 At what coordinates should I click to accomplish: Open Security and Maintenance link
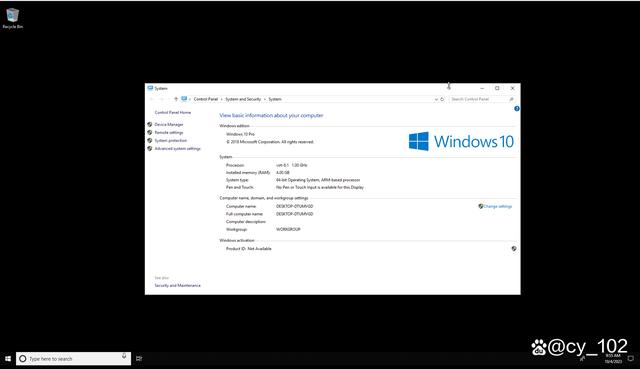[x=178, y=285]
